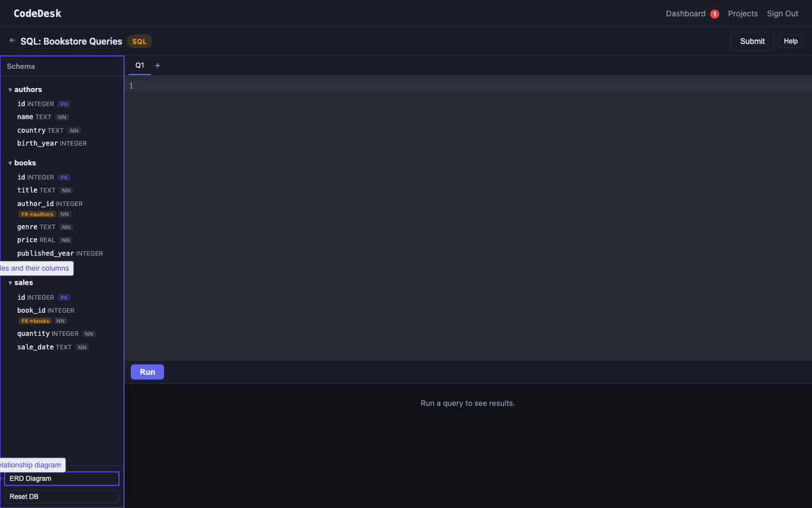Click the Run button to execute the query

click(x=147, y=371)
